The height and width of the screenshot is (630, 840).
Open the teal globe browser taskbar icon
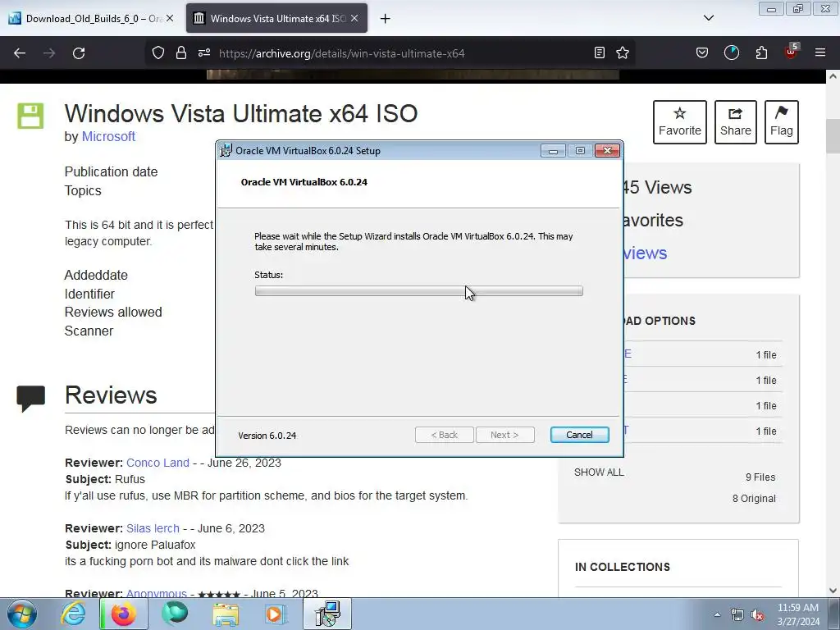tap(175, 614)
